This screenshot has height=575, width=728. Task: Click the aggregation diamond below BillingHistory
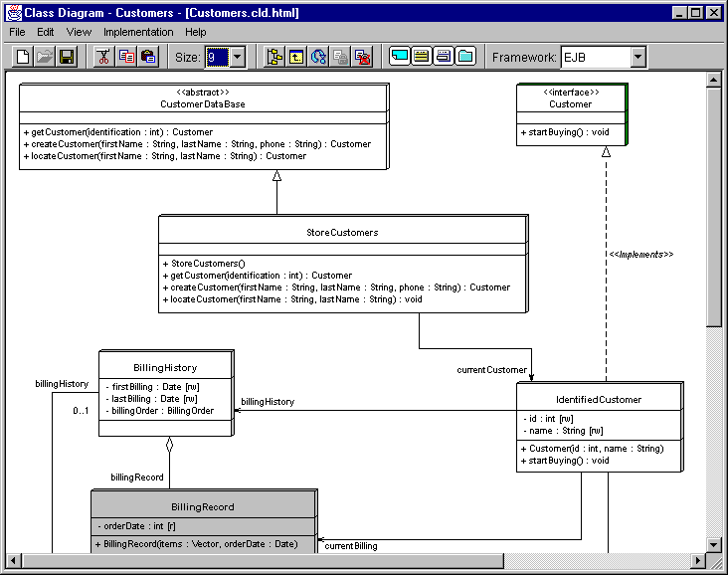(x=169, y=445)
